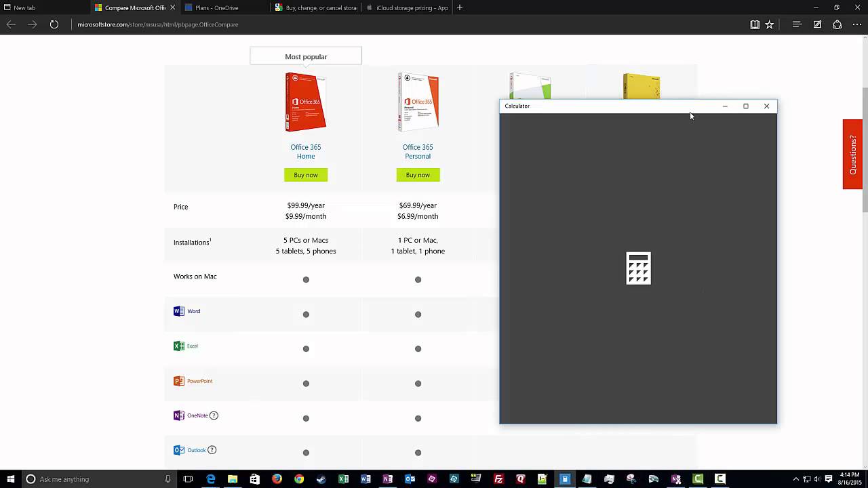Launch Firefox from the taskbar
The image size is (868, 488).
[277, 479]
